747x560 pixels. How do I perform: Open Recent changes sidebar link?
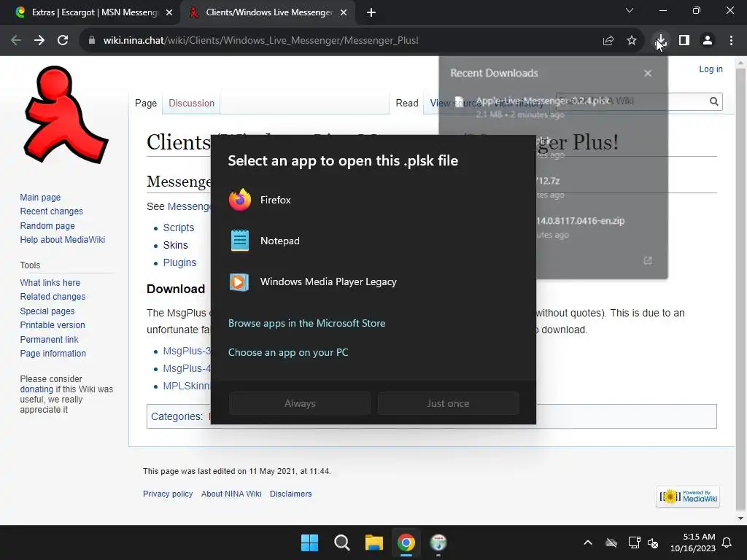pos(52,211)
